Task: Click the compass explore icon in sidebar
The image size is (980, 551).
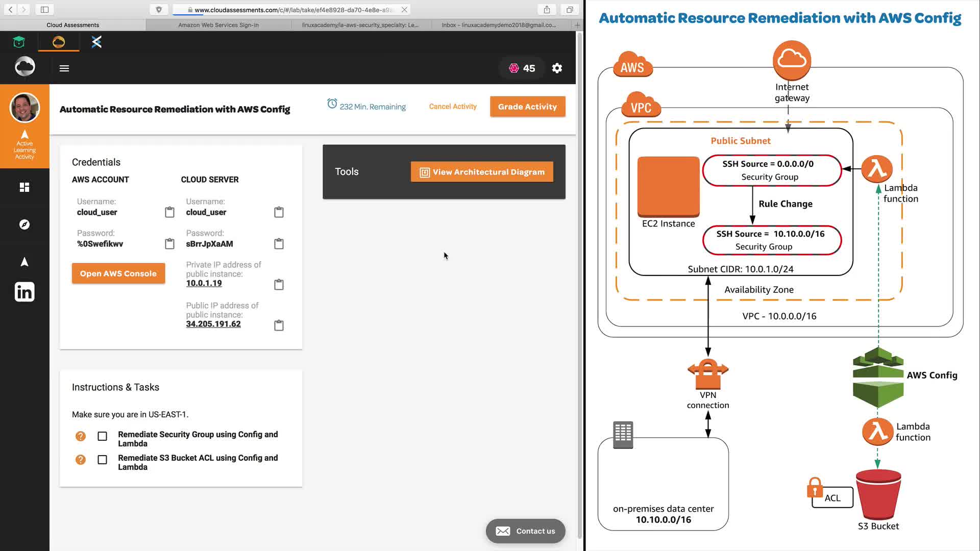Action: click(x=24, y=224)
